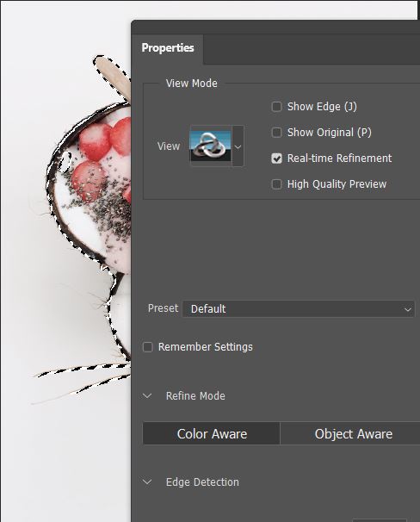Enable the Show Original (P) checkbox
The width and height of the screenshot is (420, 522).
[276, 133]
